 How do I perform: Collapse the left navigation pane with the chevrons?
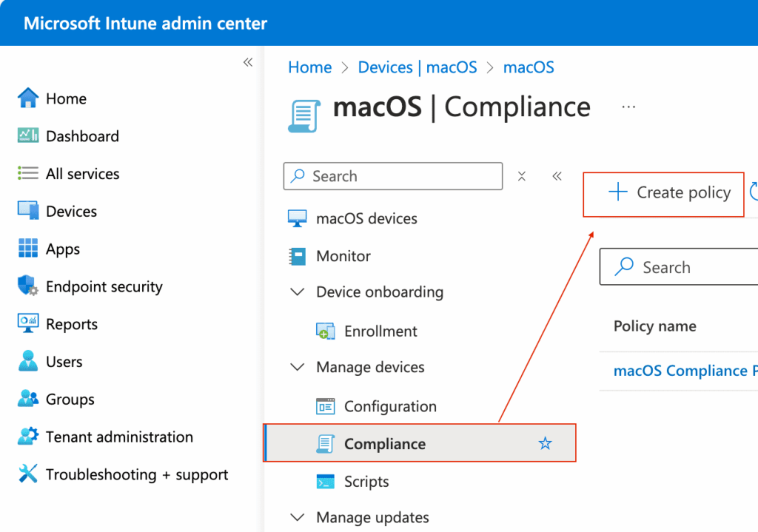[248, 63]
